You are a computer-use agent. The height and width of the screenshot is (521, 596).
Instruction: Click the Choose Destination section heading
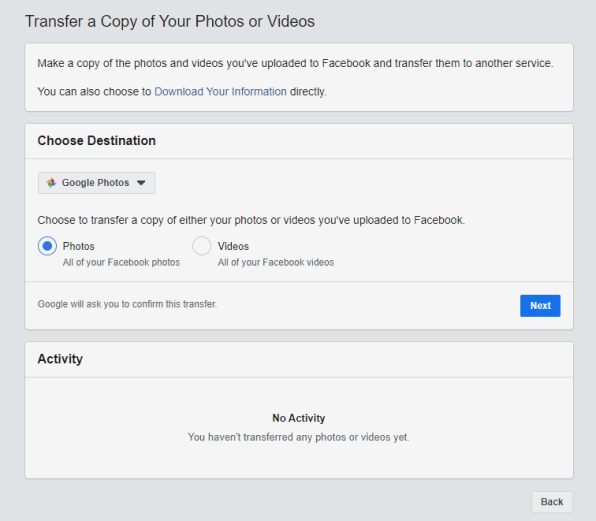[97, 141]
